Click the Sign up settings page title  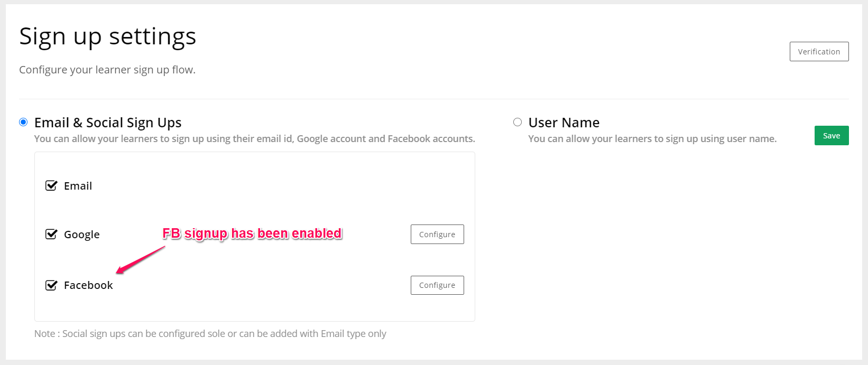click(x=108, y=36)
